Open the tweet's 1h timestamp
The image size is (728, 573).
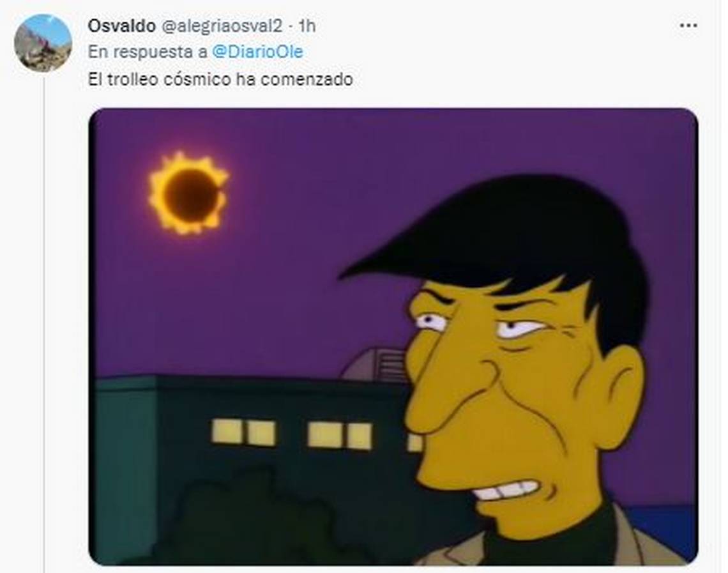coord(307,26)
